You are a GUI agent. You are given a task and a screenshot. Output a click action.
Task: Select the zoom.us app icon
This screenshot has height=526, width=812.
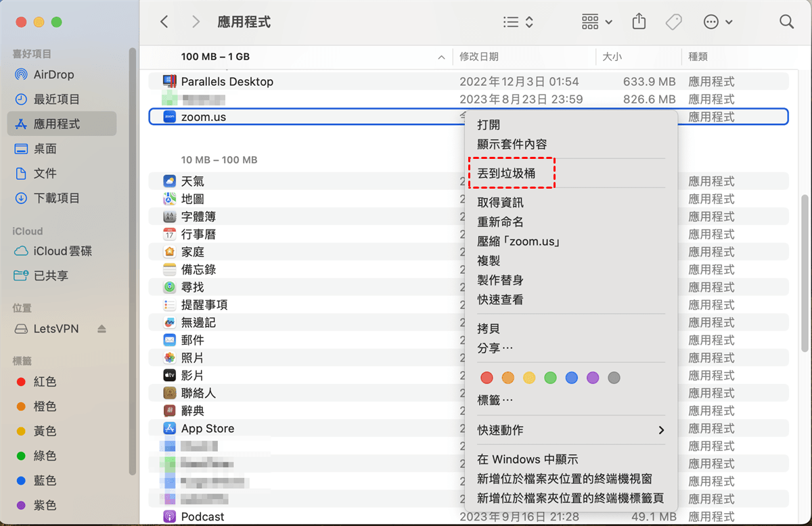tap(169, 116)
